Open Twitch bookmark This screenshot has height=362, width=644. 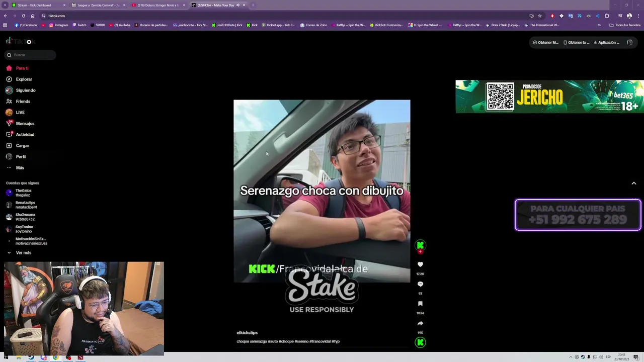79,25
